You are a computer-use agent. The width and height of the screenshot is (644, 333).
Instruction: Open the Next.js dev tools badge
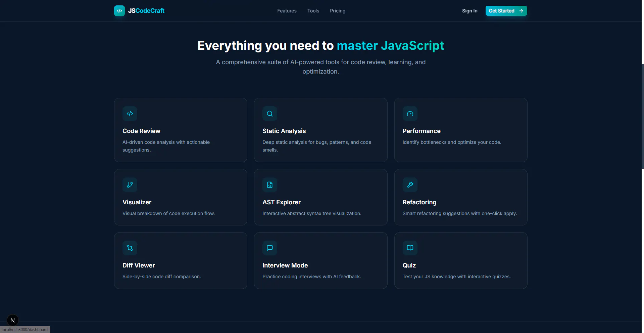pyautogui.click(x=13, y=320)
